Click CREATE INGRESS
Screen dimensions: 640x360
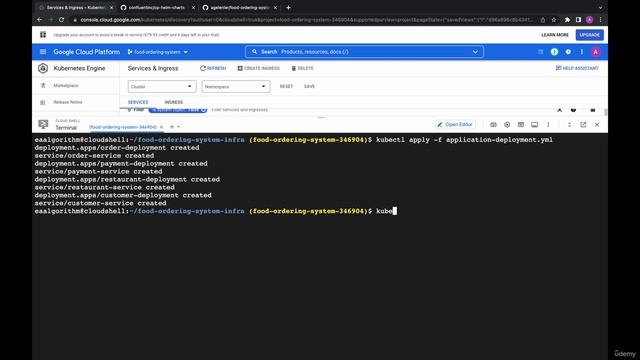click(x=259, y=68)
